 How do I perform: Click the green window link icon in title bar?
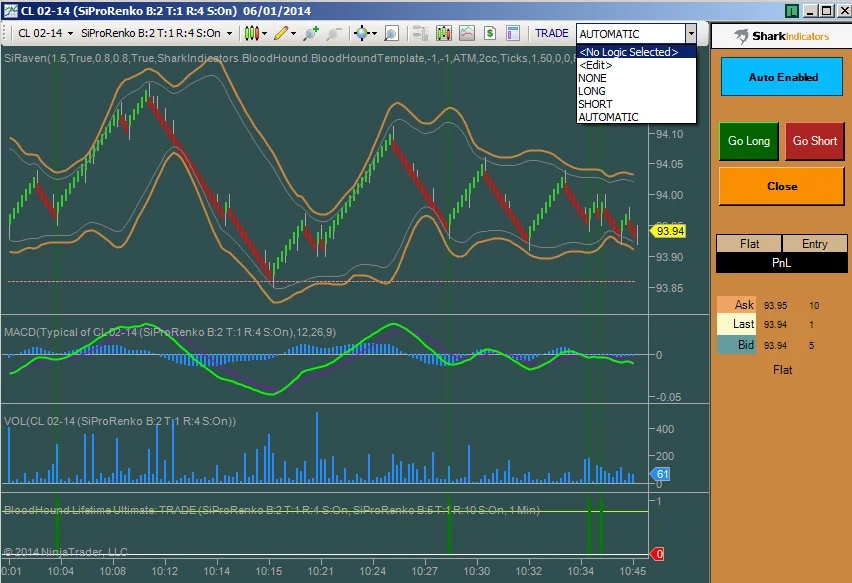(792, 10)
